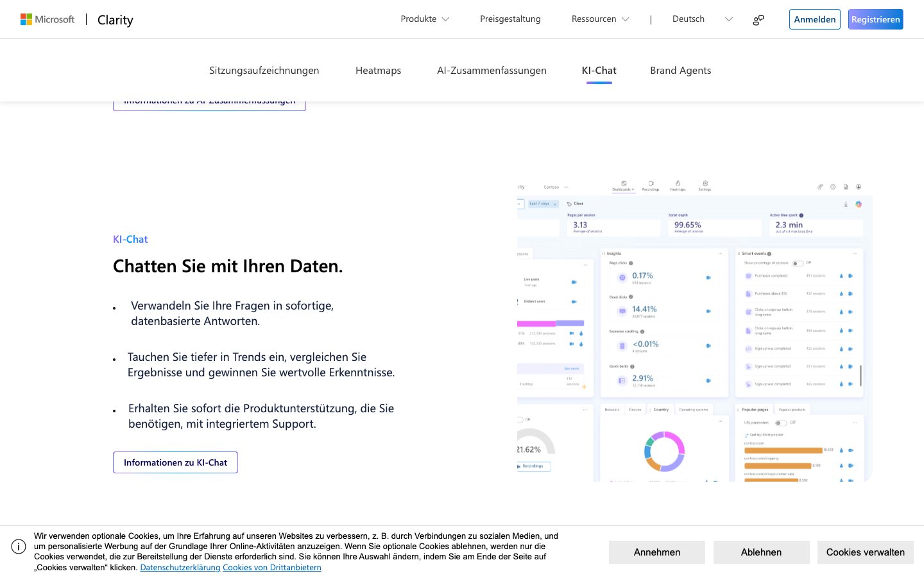Click the Smart events panel scrollbar
Image resolution: width=924 pixels, height=578 pixels.
pos(860,375)
